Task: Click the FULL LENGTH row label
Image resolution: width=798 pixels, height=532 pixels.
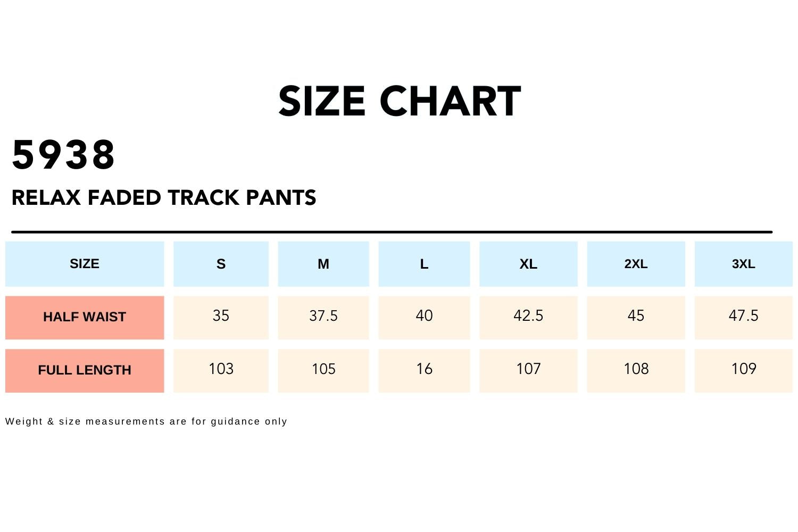Action: click(x=85, y=370)
